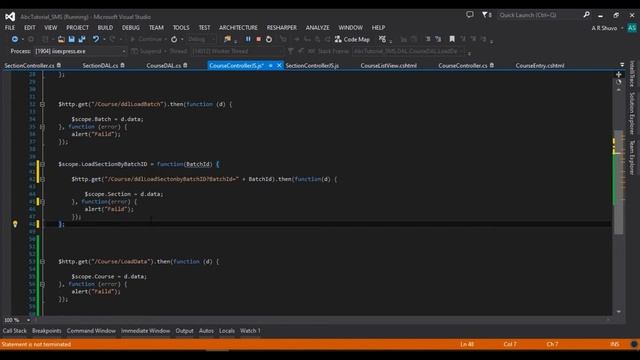Viewport: 640px width, 360px height.
Task: Open the RESHARPER menu
Action: (x=282, y=27)
